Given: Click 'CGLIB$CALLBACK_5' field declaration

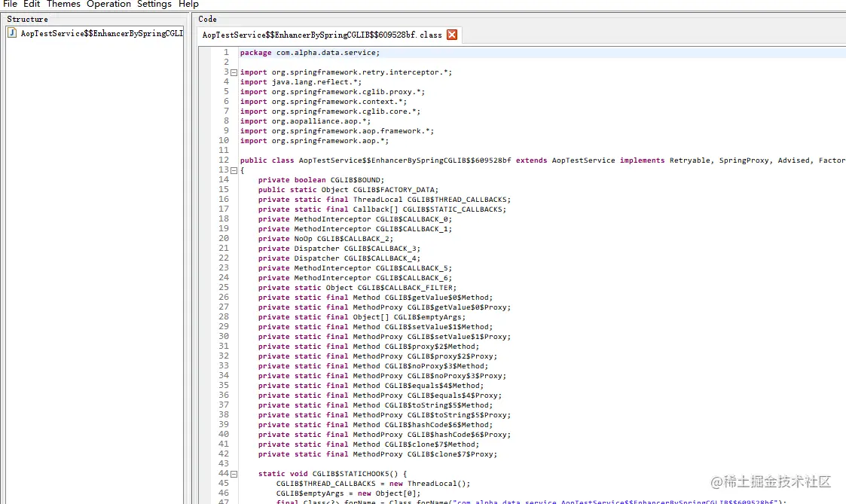Looking at the screenshot, I should [355, 268].
